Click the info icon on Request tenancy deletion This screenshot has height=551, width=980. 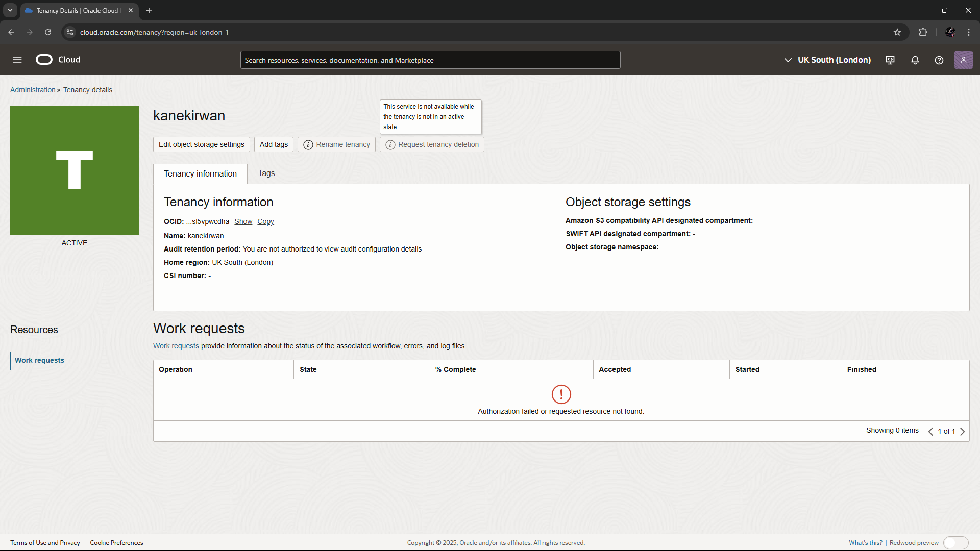click(390, 145)
